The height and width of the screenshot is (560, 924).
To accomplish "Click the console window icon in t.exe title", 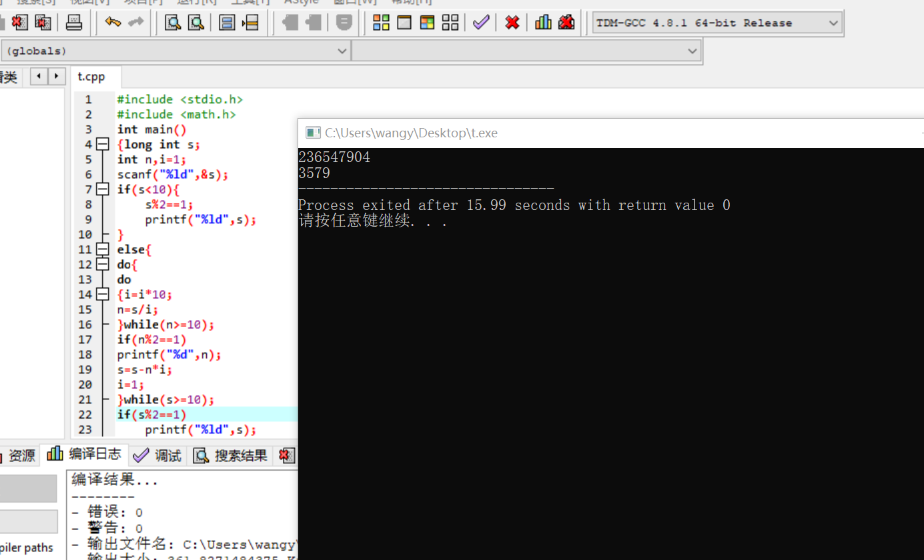I will (313, 133).
